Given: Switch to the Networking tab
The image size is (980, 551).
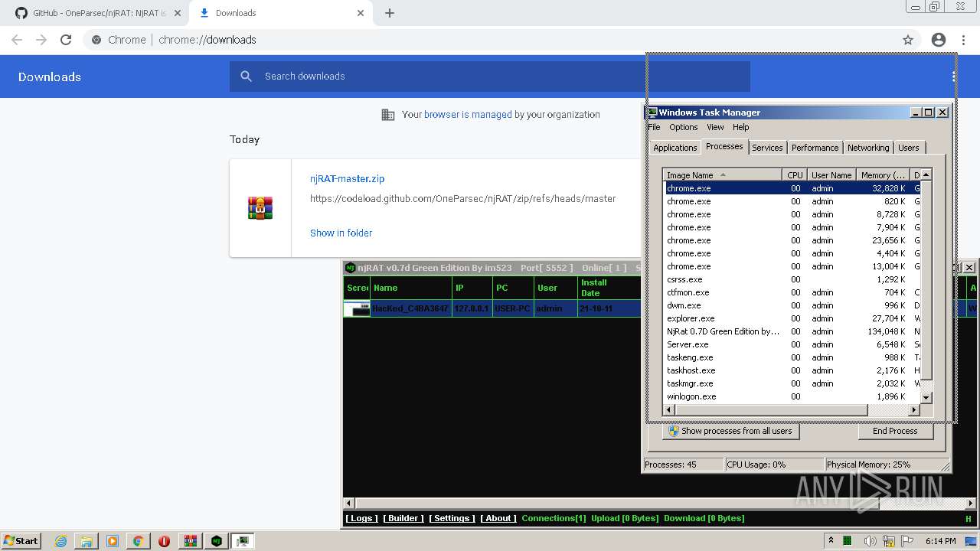Looking at the screenshot, I should (868, 148).
